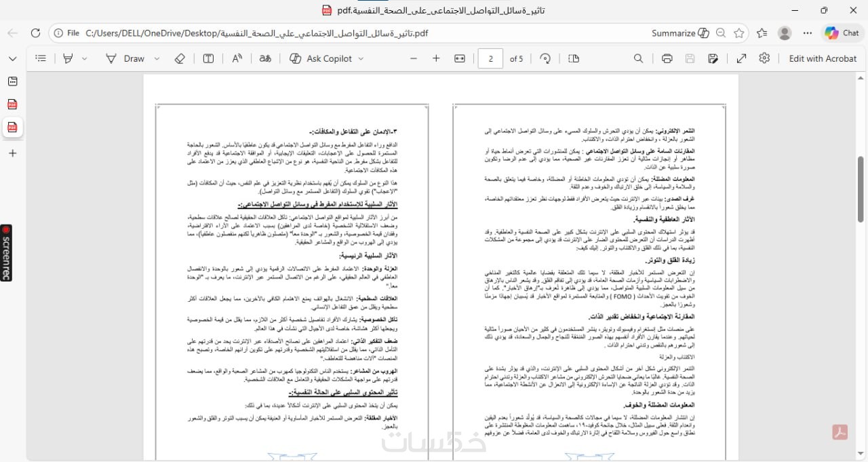Open the Favorites list

[762, 33]
